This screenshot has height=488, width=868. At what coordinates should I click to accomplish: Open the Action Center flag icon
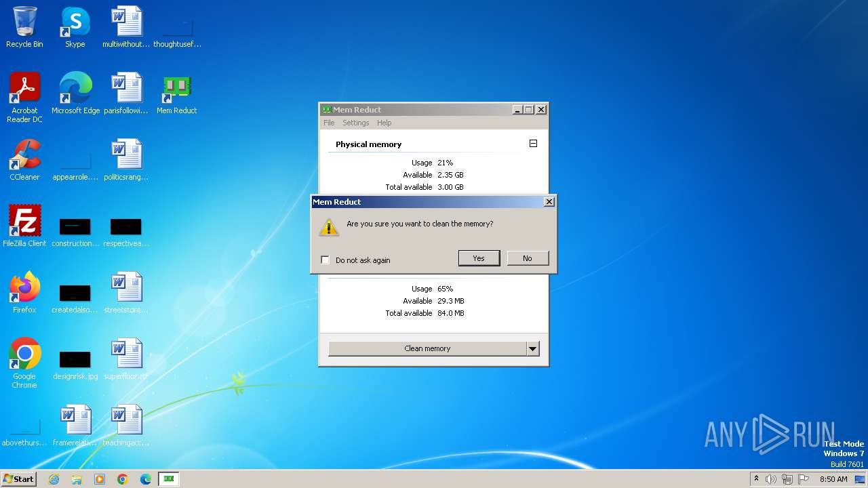click(804, 479)
